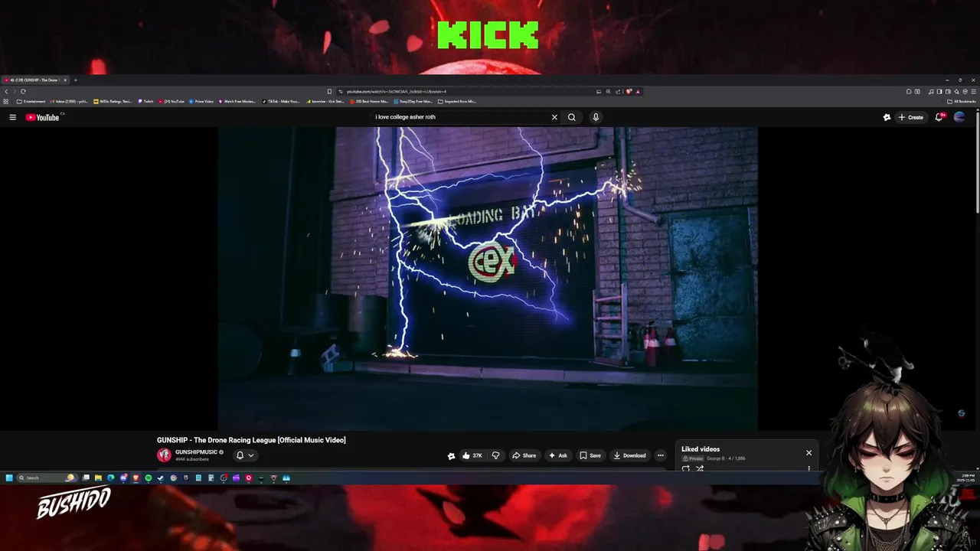Open Spotify from the Windows taskbar
Image resolution: width=980 pixels, height=551 pixels.
click(149, 478)
